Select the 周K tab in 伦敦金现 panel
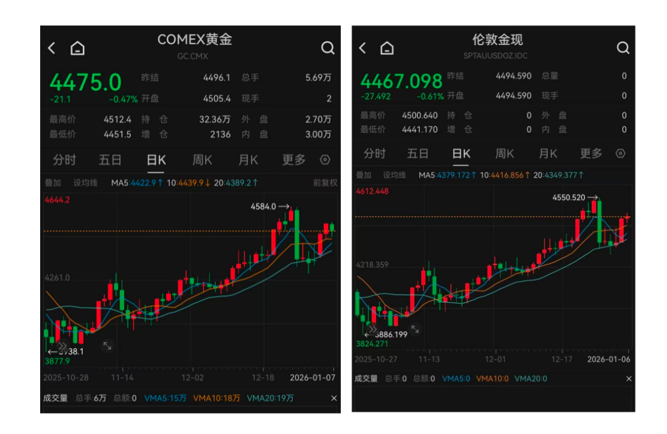This screenshot has height=434, width=667. 504,154
